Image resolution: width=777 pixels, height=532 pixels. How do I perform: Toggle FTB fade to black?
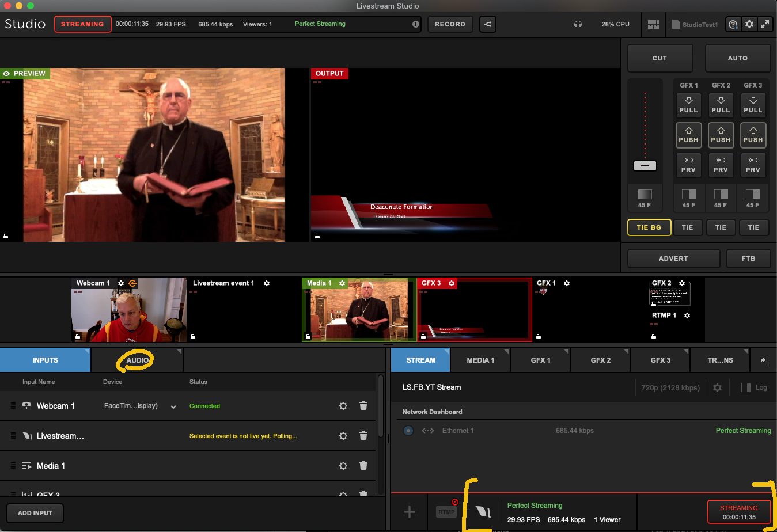(x=748, y=258)
